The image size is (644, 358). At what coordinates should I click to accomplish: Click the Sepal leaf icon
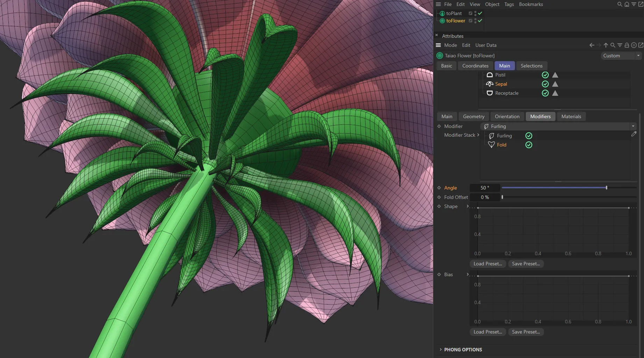click(489, 84)
